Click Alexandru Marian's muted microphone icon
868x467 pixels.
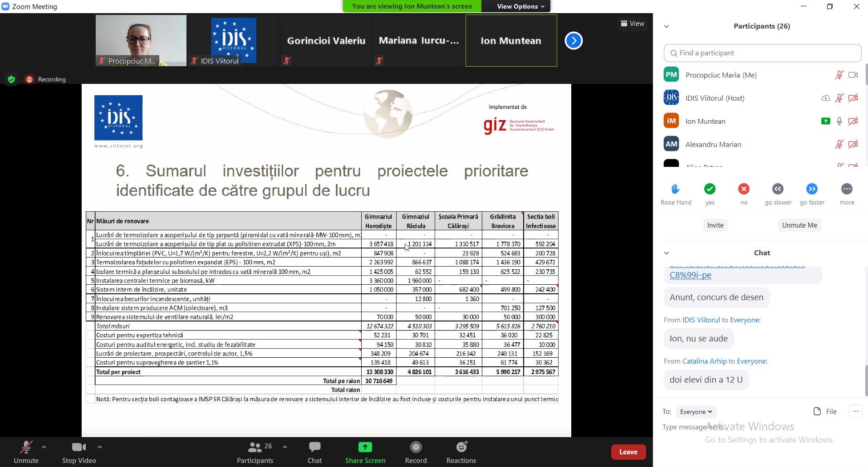pos(839,144)
